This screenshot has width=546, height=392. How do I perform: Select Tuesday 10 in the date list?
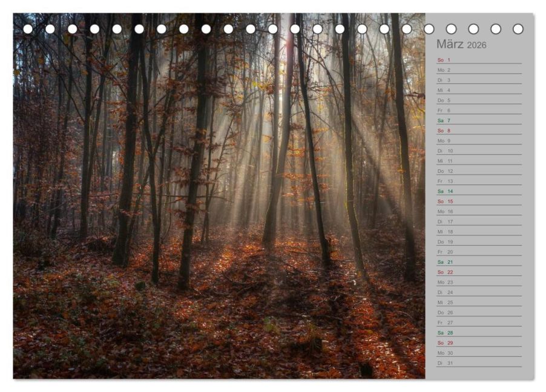click(x=479, y=151)
